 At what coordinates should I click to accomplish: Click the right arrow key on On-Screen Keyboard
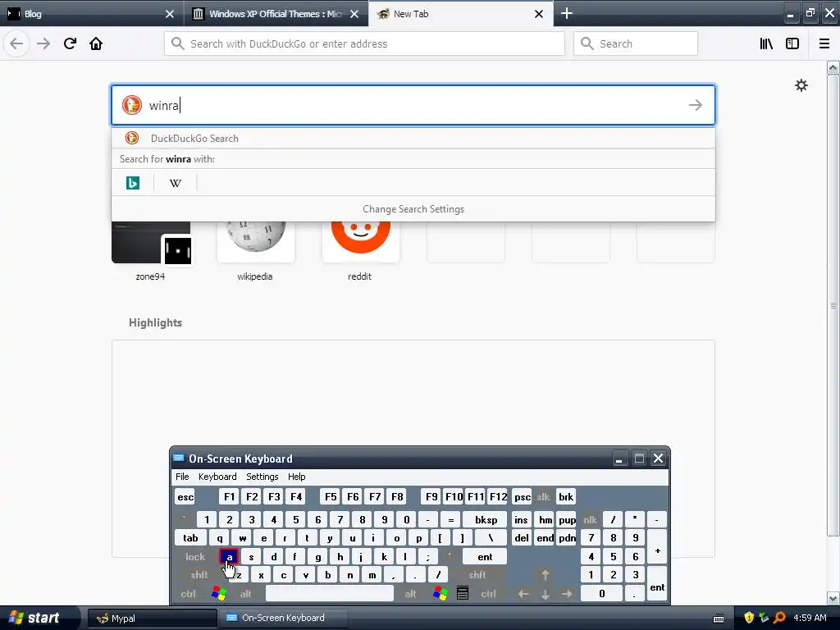[567, 594]
